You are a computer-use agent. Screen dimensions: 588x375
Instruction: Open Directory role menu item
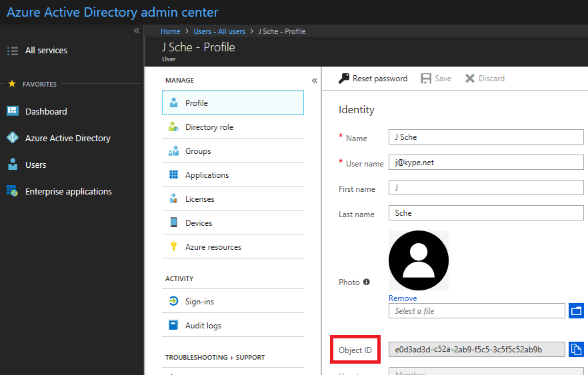click(x=233, y=127)
